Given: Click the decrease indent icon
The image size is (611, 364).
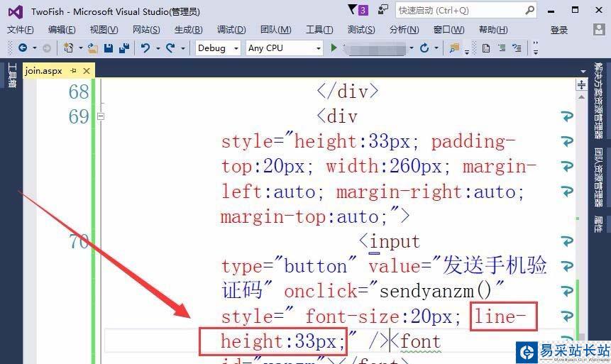Looking at the screenshot, I should pyautogui.click(x=502, y=48).
